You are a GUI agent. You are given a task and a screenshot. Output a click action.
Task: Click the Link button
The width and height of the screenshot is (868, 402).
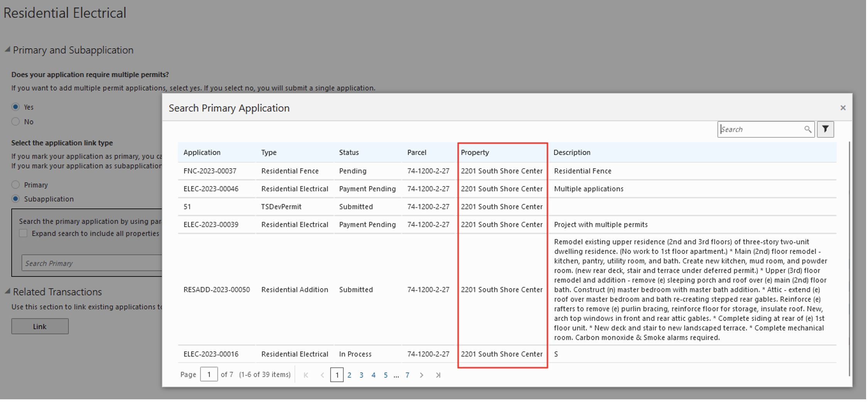coord(40,326)
